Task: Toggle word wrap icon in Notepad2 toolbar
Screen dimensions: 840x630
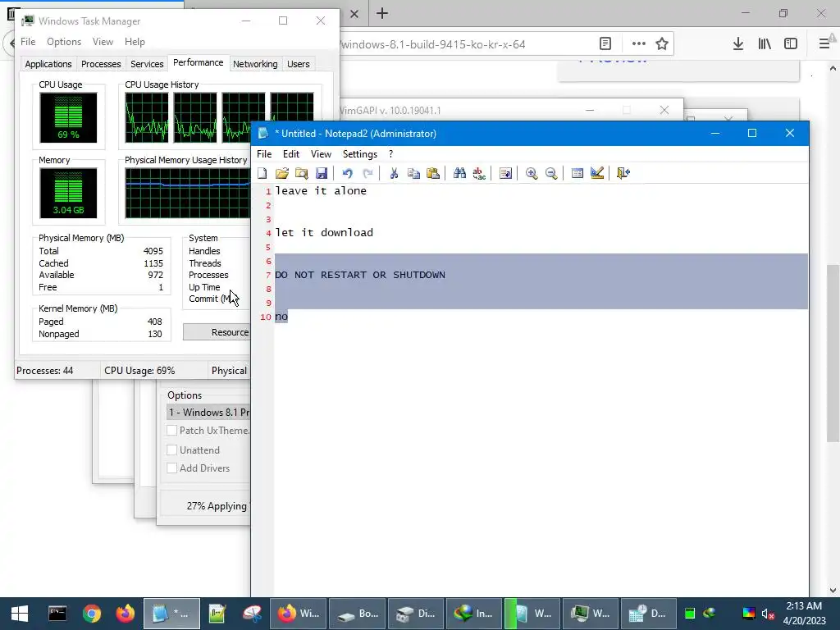Action: tap(505, 173)
